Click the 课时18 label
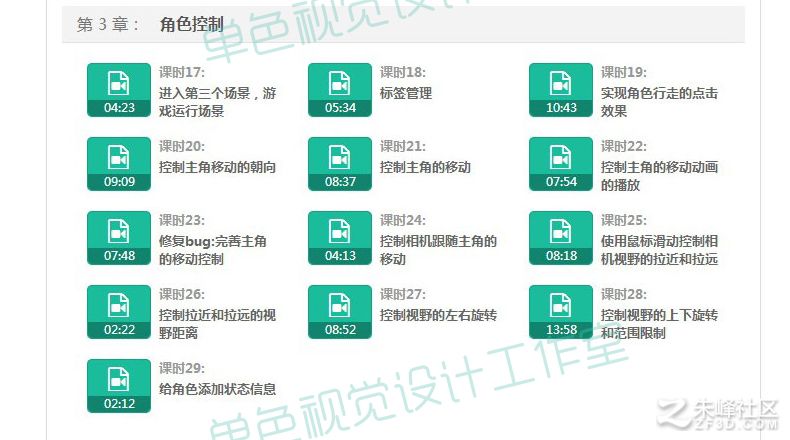This screenshot has height=440, width=790. [x=403, y=73]
